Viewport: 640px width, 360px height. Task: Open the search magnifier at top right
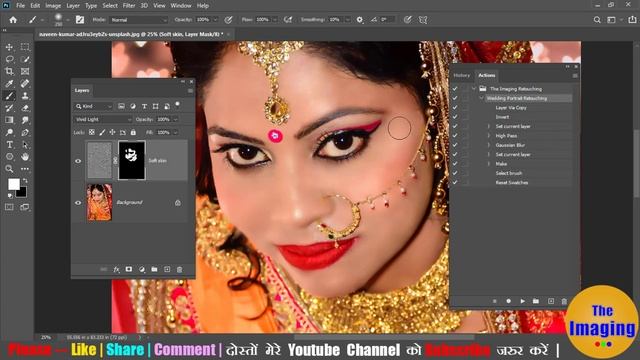tap(597, 20)
